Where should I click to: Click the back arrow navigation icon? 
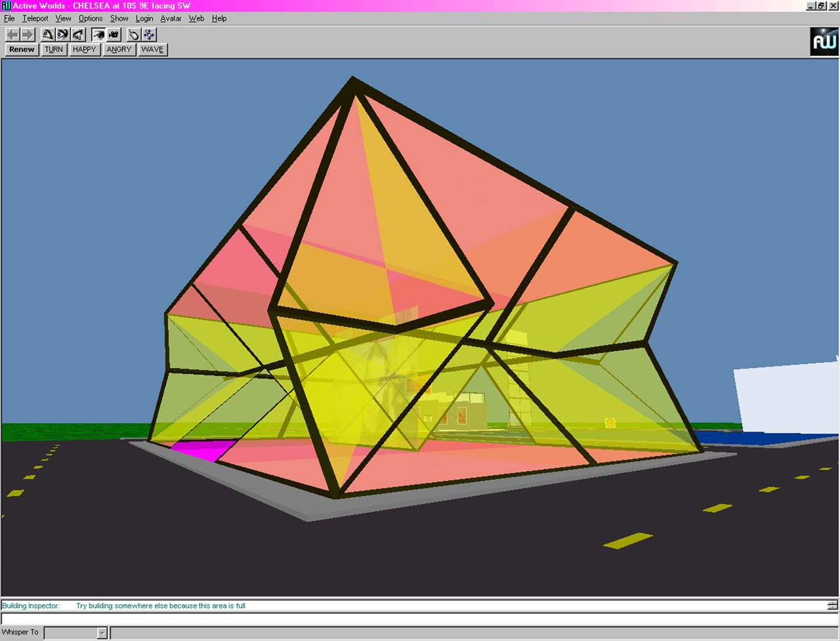(x=12, y=35)
